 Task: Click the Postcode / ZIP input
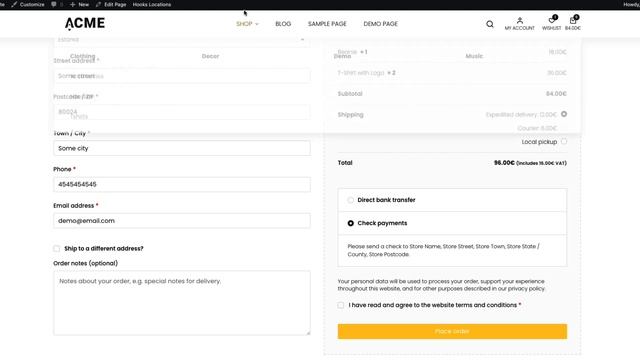pos(182,112)
